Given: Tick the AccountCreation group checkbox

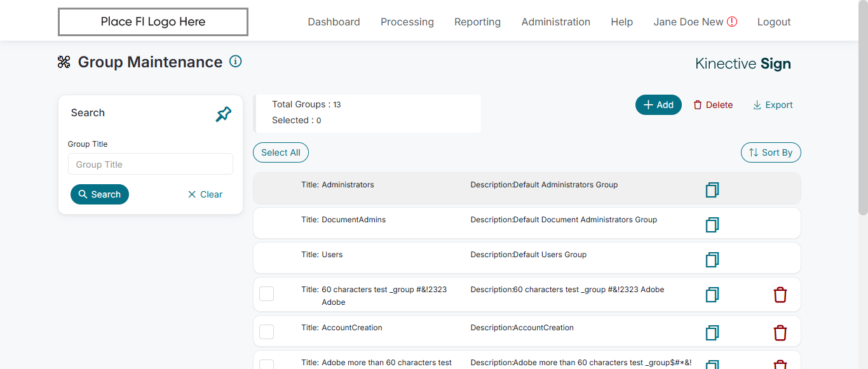Looking at the screenshot, I should click(x=267, y=332).
